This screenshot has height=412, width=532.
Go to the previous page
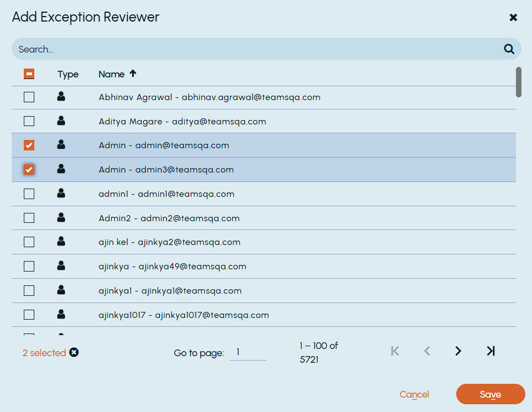coord(427,351)
